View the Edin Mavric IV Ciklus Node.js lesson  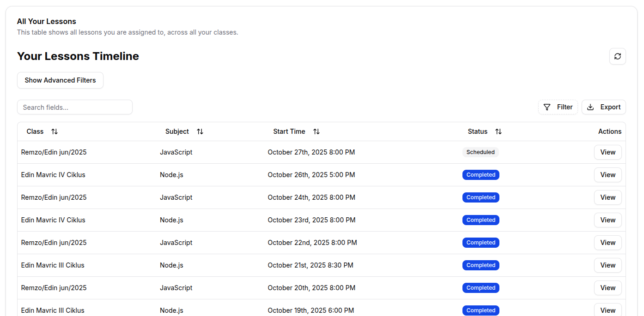point(608,174)
